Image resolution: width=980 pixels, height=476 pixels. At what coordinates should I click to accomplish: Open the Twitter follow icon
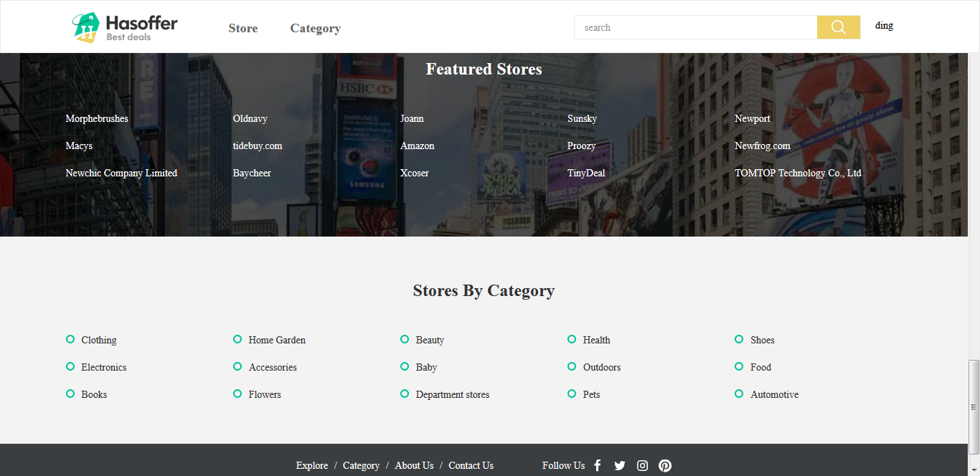click(x=620, y=465)
